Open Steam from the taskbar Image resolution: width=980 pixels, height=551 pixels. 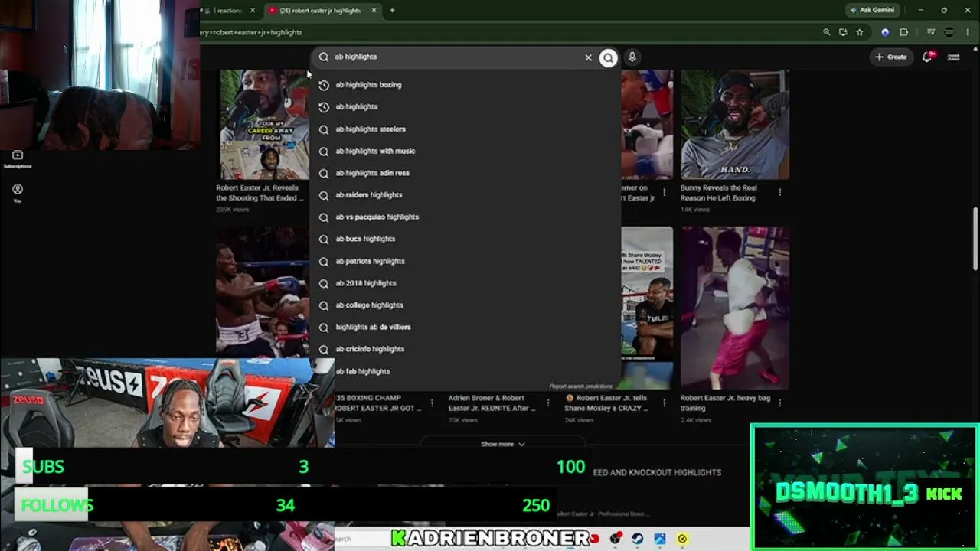637,539
